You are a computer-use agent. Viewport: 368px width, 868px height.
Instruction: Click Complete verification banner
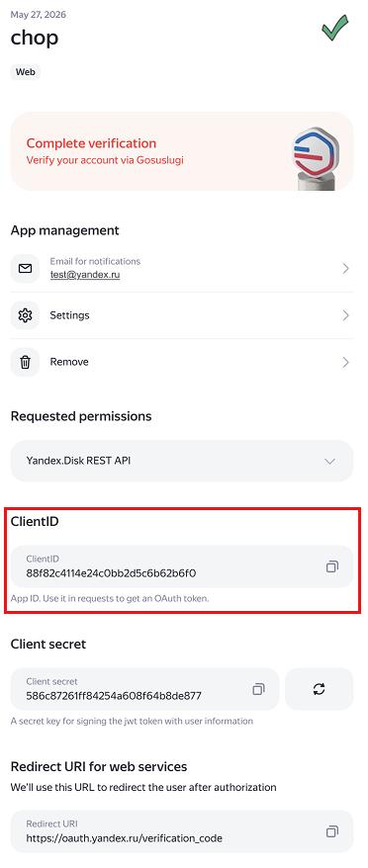click(182, 151)
